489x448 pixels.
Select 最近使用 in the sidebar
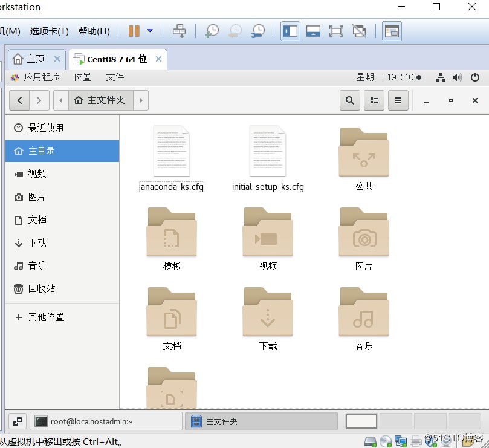click(62, 128)
